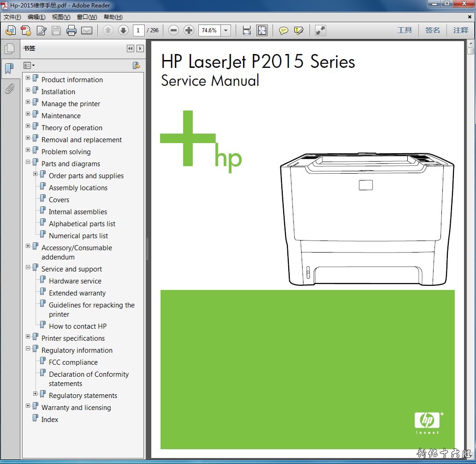Collapse the Parts and diagrams bookmark
The image size is (476, 464).
28,162
